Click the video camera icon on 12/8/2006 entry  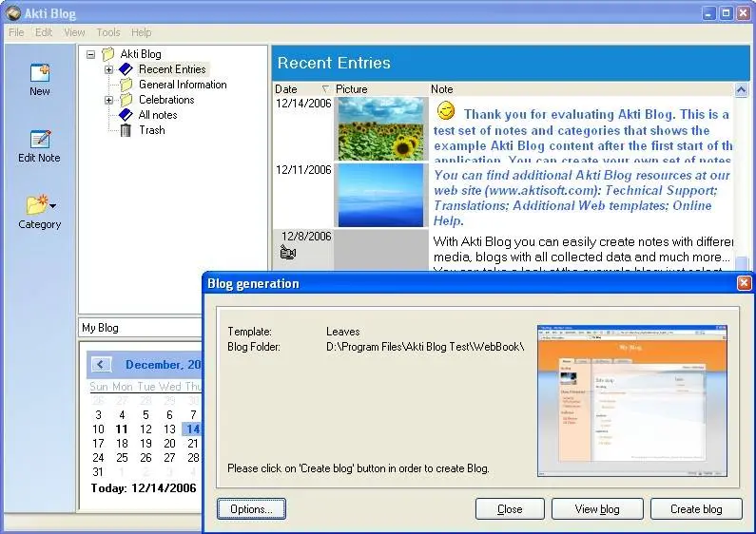tap(287, 252)
